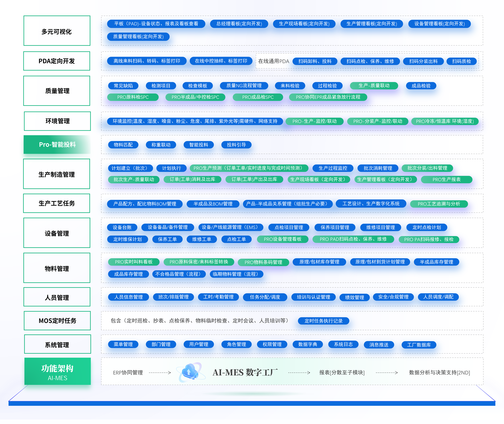Screen dimensions: 504x424
Task: Select the Pro-智能投料 category
Action: (57, 144)
